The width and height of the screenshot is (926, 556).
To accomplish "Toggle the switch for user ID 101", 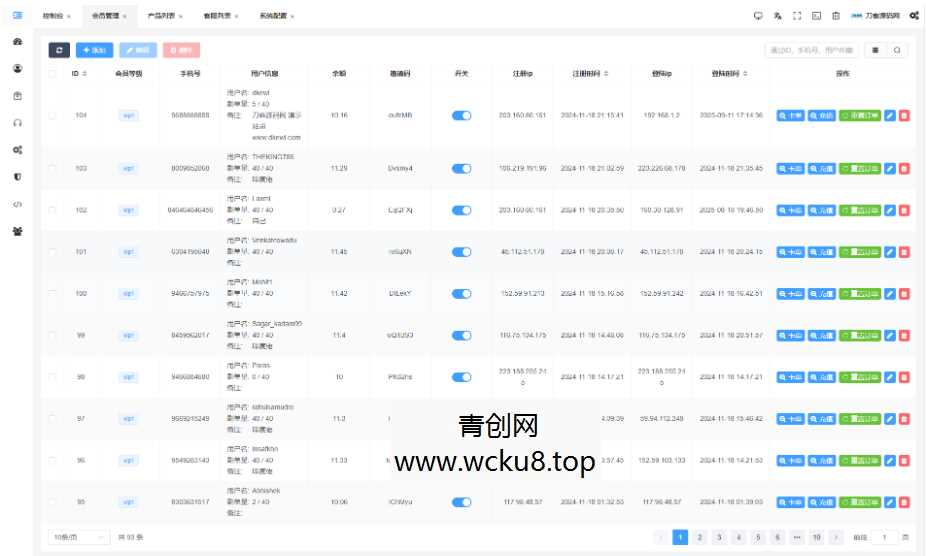I will pyautogui.click(x=461, y=252).
